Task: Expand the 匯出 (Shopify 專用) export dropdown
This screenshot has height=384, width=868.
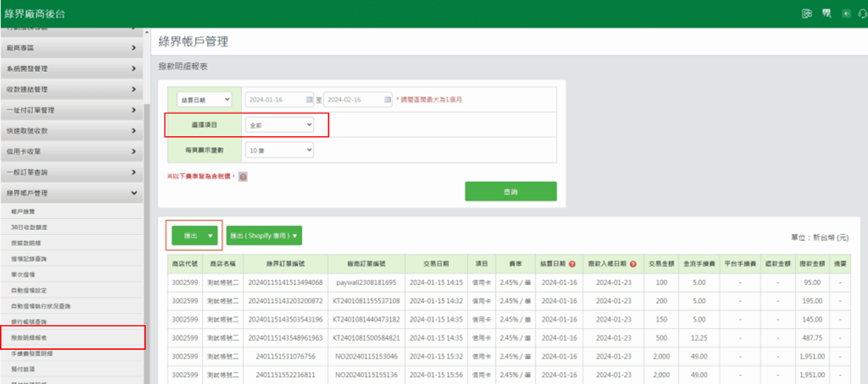Action: [x=264, y=235]
